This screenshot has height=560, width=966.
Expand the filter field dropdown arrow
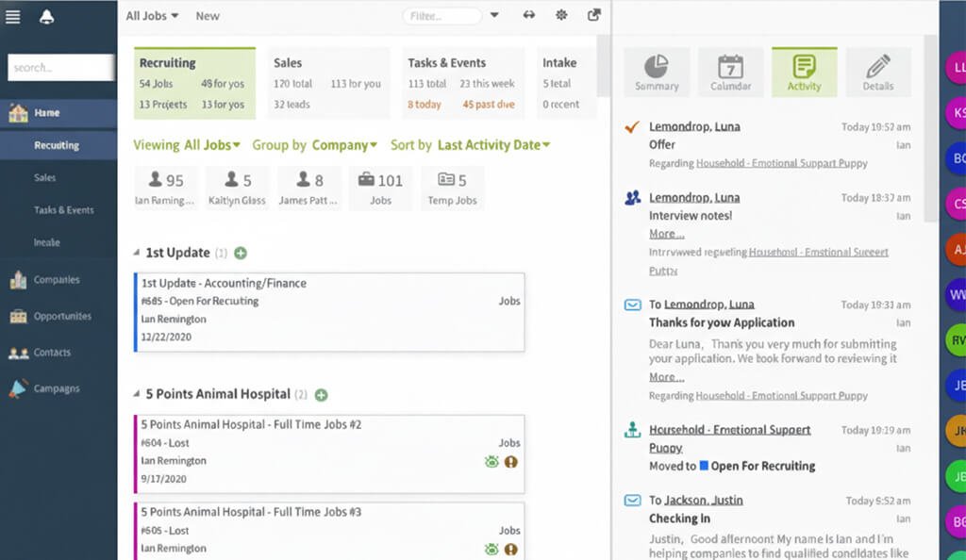click(x=494, y=16)
